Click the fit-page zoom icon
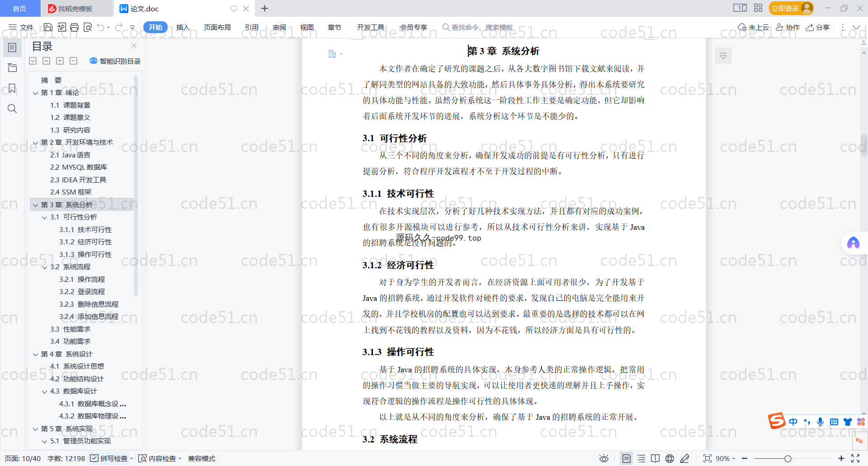 click(707, 458)
